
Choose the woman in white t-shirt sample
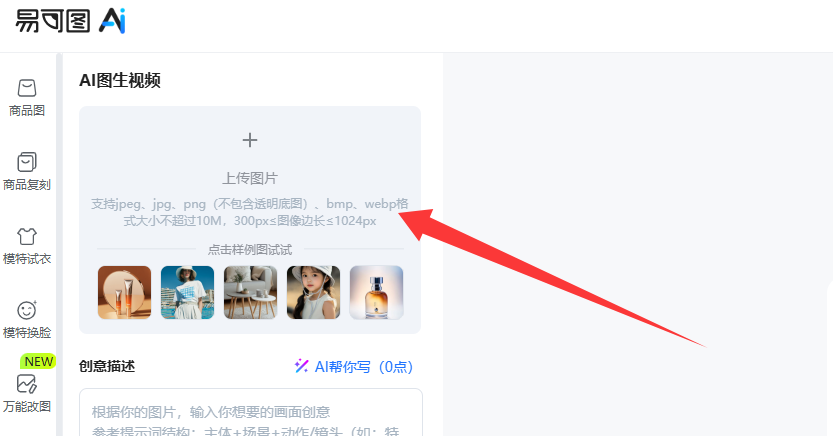point(188,293)
